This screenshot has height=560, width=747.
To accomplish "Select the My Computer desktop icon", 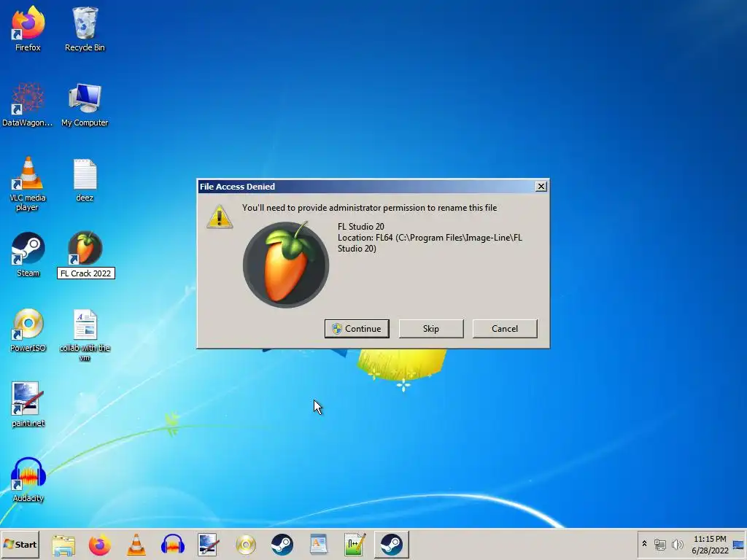I will coord(85,104).
